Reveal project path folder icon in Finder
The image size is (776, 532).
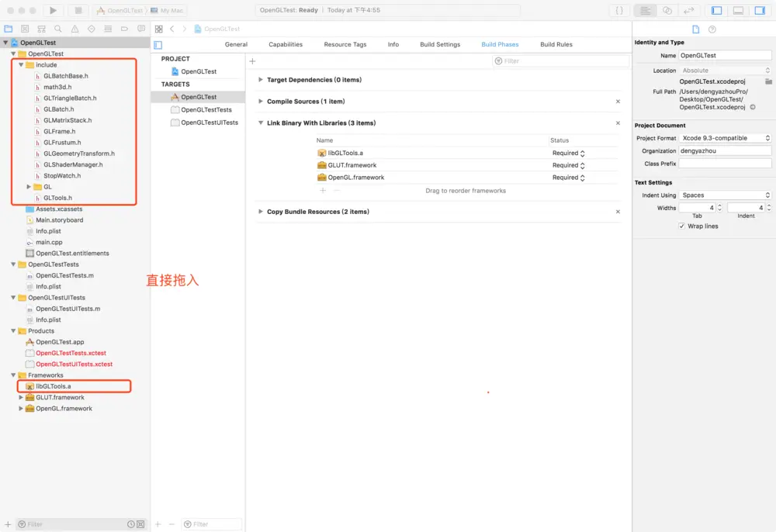768,81
